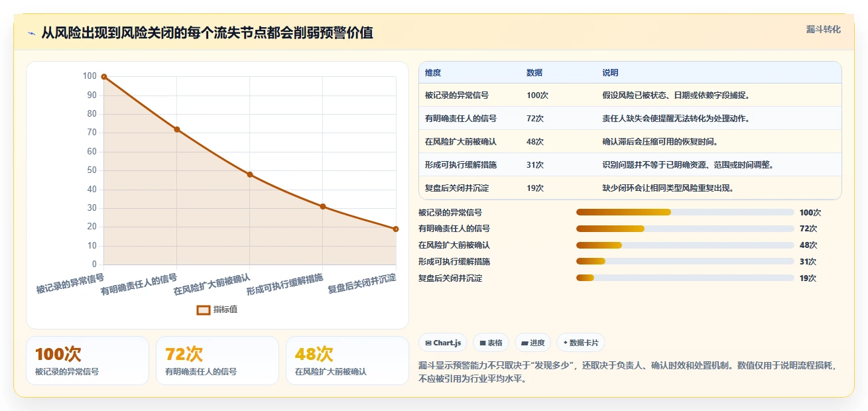Click the 48次 stat card
The image size is (868, 411).
tap(347, 361)
